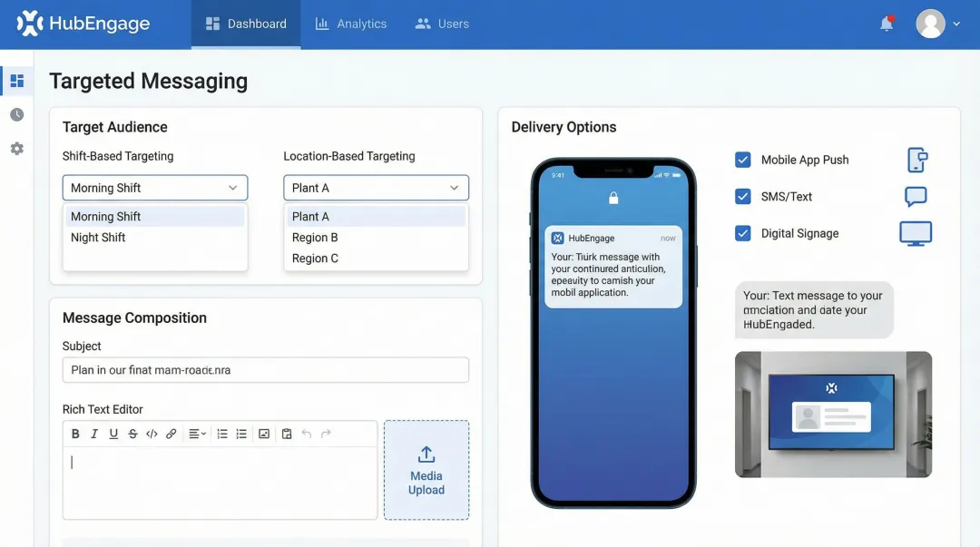This screenshot has width=980, height=547.
Task: Open the settings gear in the left sidebar
Action: (16, 149)
